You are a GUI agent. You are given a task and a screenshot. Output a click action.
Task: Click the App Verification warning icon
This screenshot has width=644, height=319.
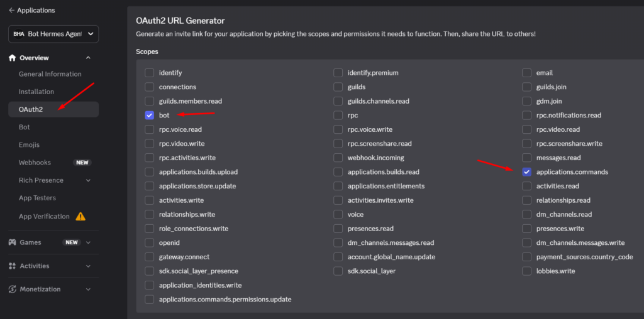tap(80, 216)
